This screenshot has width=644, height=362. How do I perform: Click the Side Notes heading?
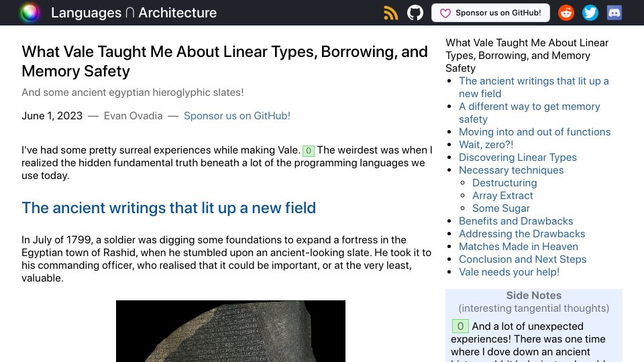coord(533,295)
